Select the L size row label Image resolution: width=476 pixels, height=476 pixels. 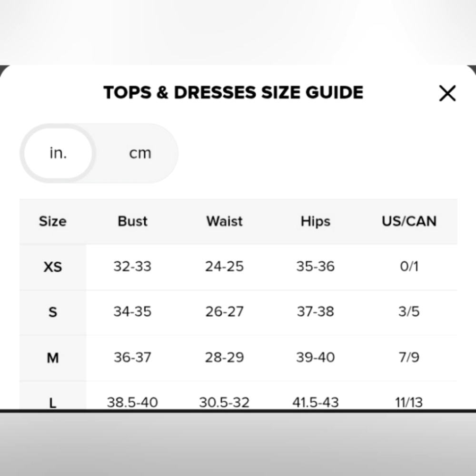53,403
